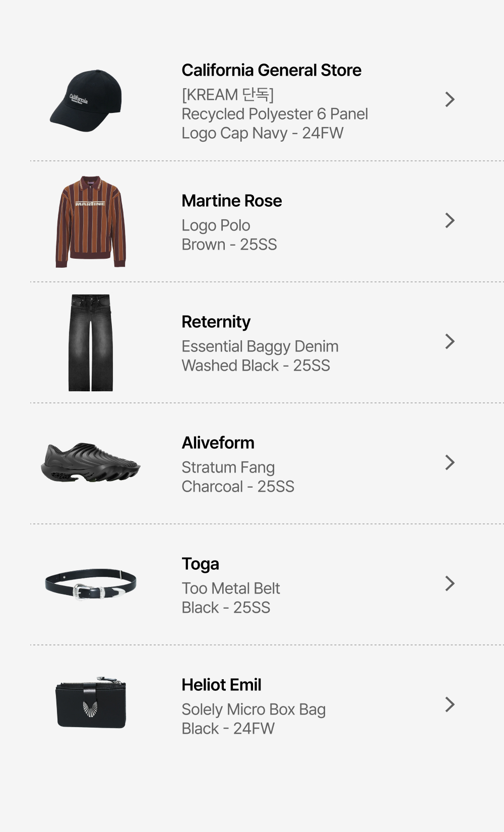
Task: Click the Heliot Emil brand name
Action: 221,685
